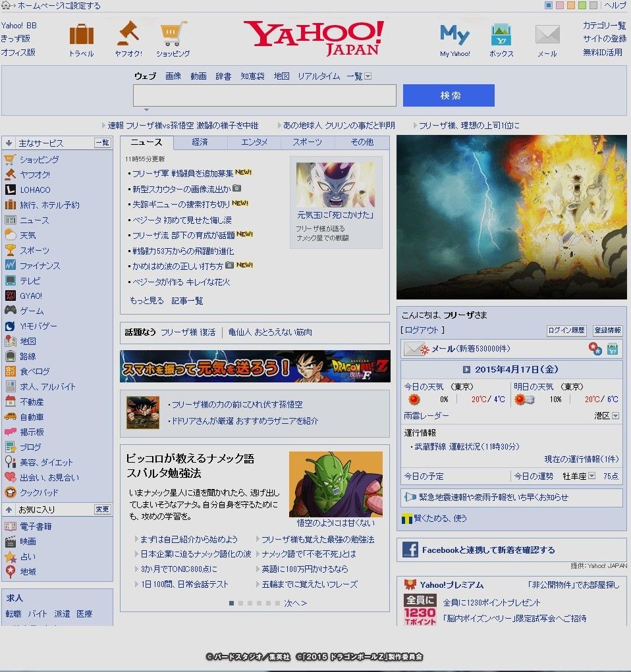Open ファイナンス chart icon in sidebar
Viewport: 631px width, 672px height.
[10, 265]
